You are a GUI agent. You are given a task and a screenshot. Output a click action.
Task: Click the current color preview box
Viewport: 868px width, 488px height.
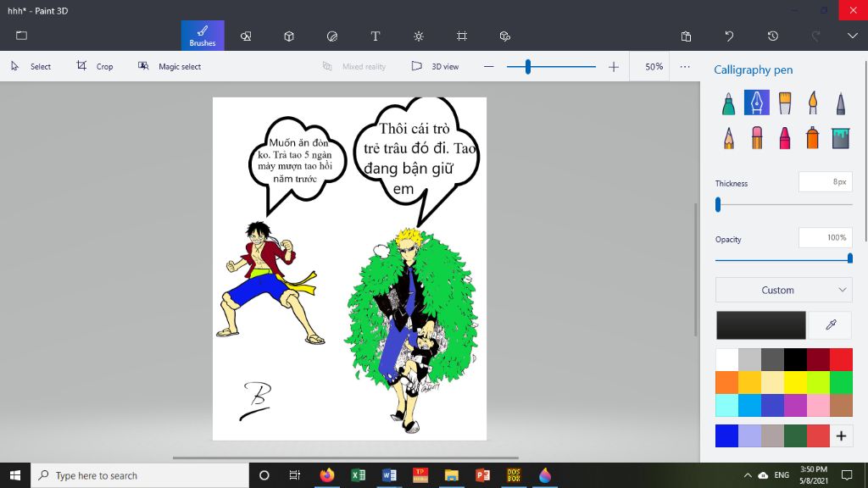[760, 324]
